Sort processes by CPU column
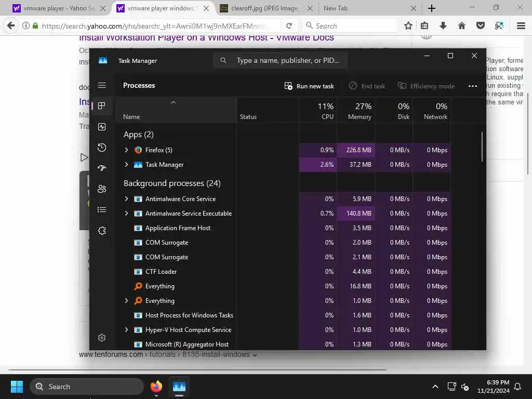 coord(318,111)
